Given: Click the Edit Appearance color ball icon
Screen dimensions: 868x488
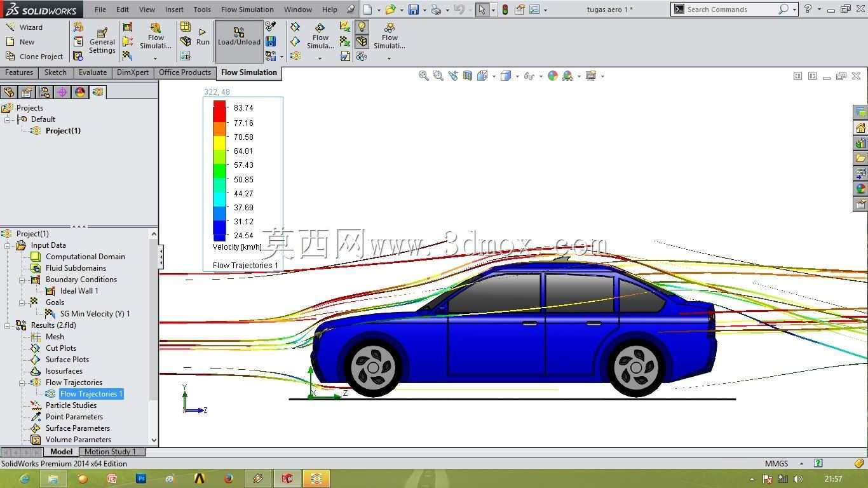Looking at the screenshot, I should tap(553, 76).
